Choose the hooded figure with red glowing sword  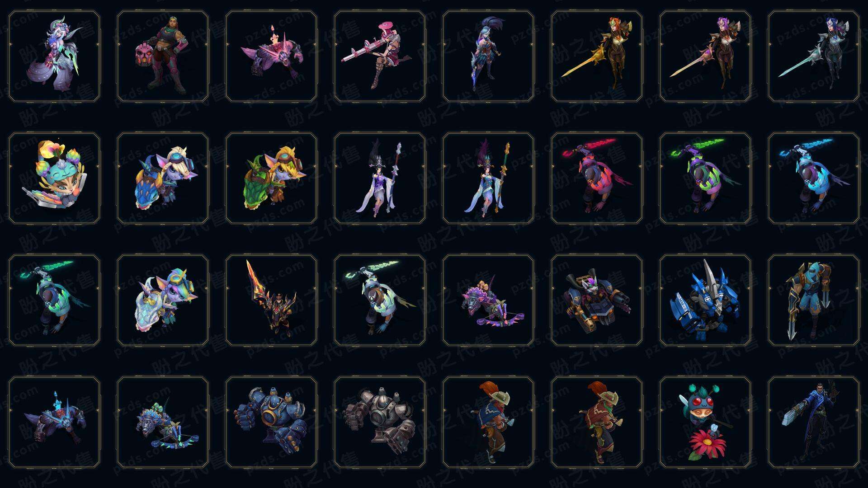point(597,178)
